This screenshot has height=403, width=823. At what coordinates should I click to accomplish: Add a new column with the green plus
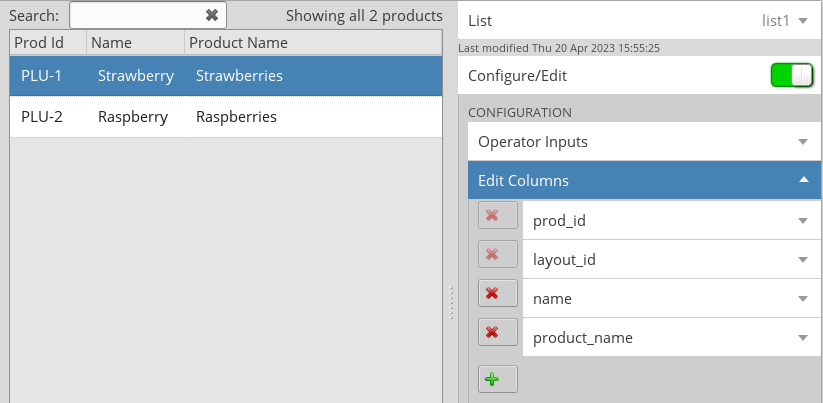coord(498,379)
